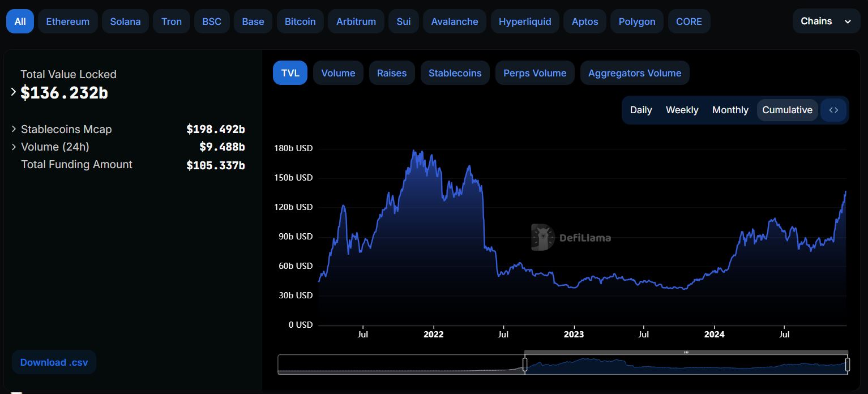Click the Total Funding Amount label
Viewport: 868px width, 394px height.
coord(76,164)
